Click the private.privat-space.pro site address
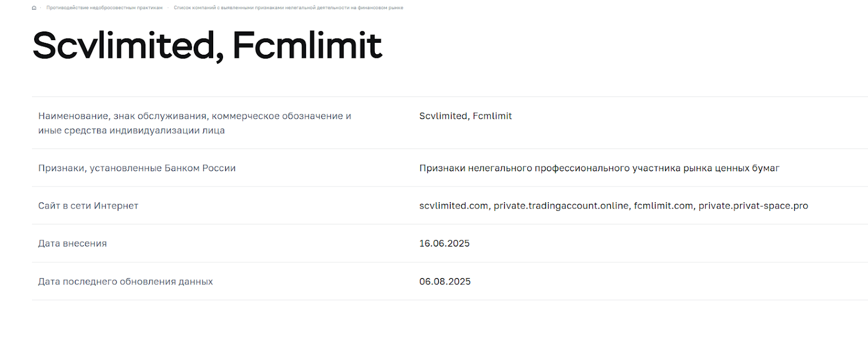Image resolution: width=868 pixels, height=342 pixels. [x=753, y=206]
